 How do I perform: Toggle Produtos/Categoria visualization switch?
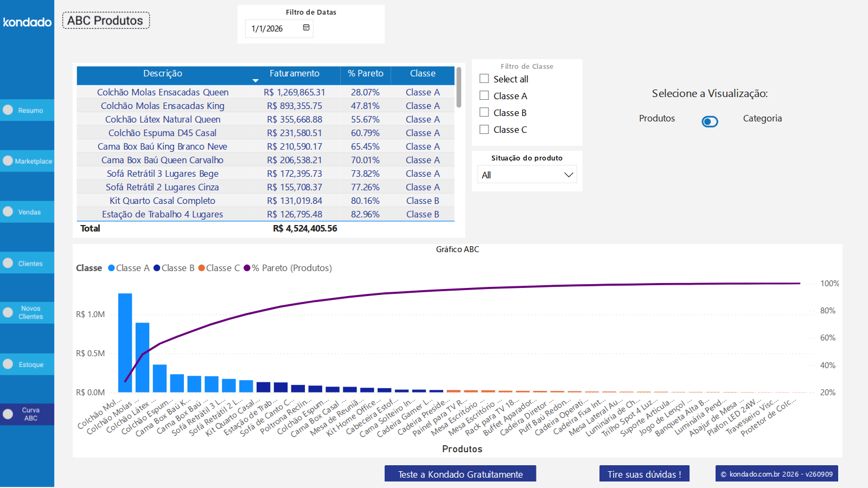coord(710,121)
